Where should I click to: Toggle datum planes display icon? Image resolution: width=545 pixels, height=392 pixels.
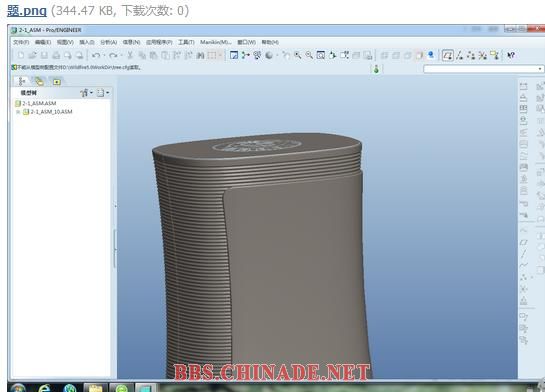pos(448,55)
